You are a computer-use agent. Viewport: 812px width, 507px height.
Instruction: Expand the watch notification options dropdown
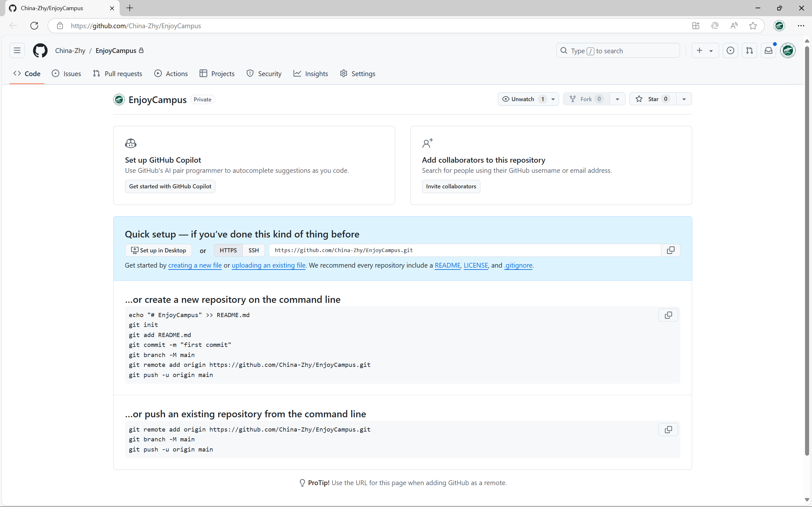coord(553,99)
